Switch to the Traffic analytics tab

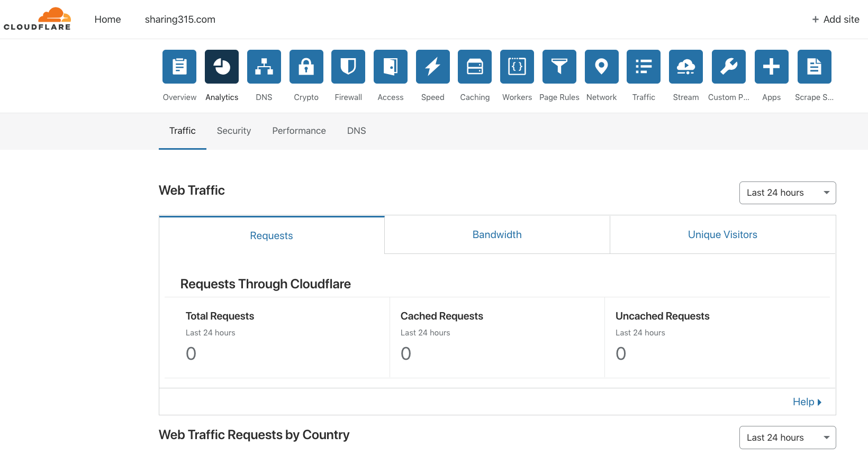(x=183, y=131)
